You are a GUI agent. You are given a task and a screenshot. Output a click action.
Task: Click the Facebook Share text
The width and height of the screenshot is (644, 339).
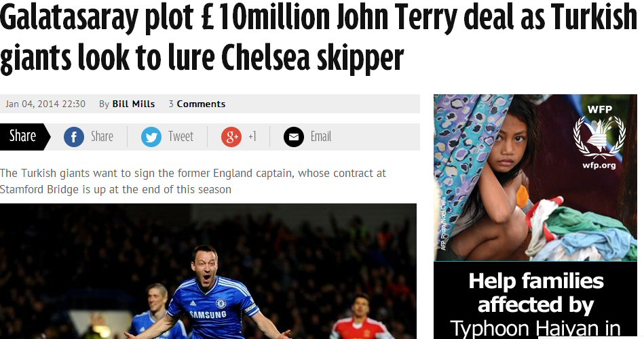coord(102,136)
